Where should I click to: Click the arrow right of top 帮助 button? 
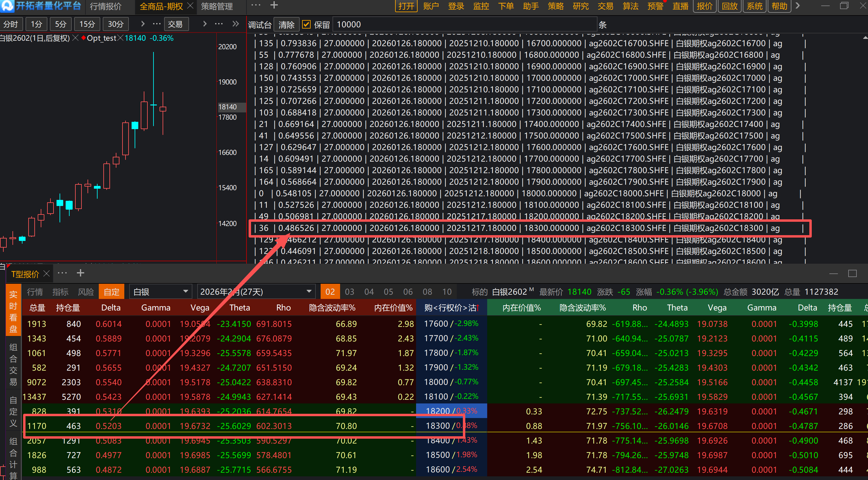pyautogui.click(x=797, y=6)
